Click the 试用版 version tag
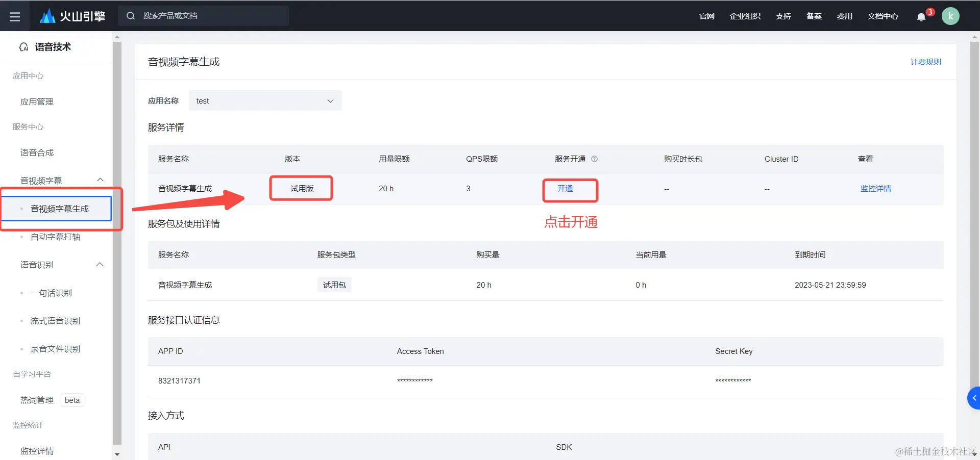The width and height of the screenshot is (980, 460). 302,189
